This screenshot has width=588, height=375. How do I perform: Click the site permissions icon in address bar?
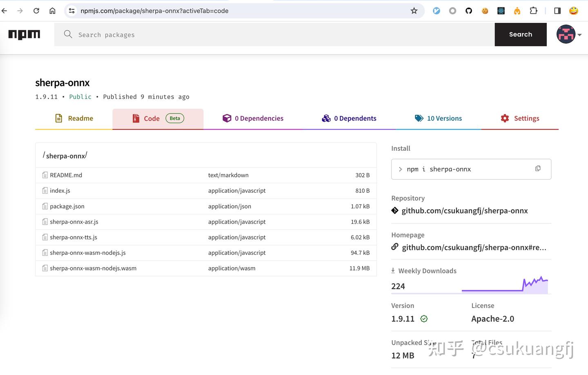tap(71, 11)
